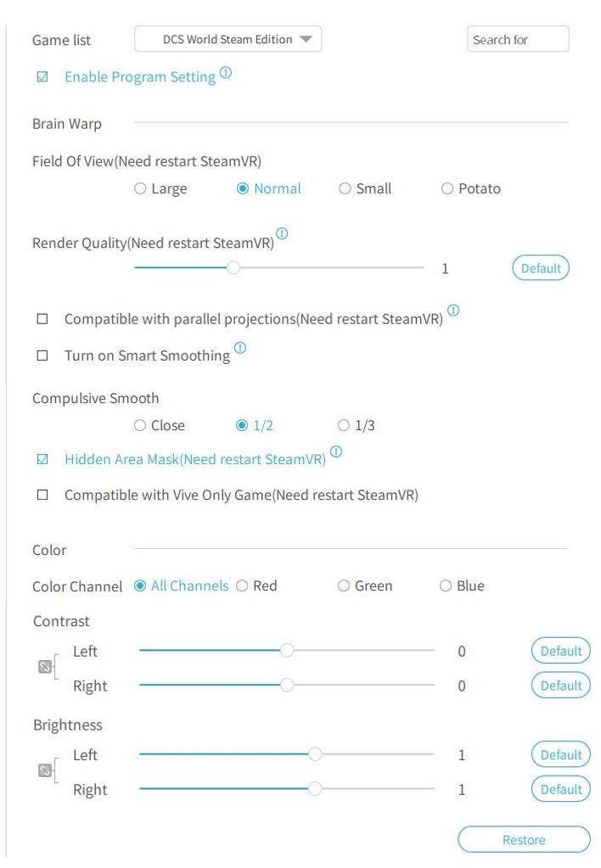Screen dimensions: 601x868
Task: Open info tooltip for parallel projections
Action: (x=453, y=311)
